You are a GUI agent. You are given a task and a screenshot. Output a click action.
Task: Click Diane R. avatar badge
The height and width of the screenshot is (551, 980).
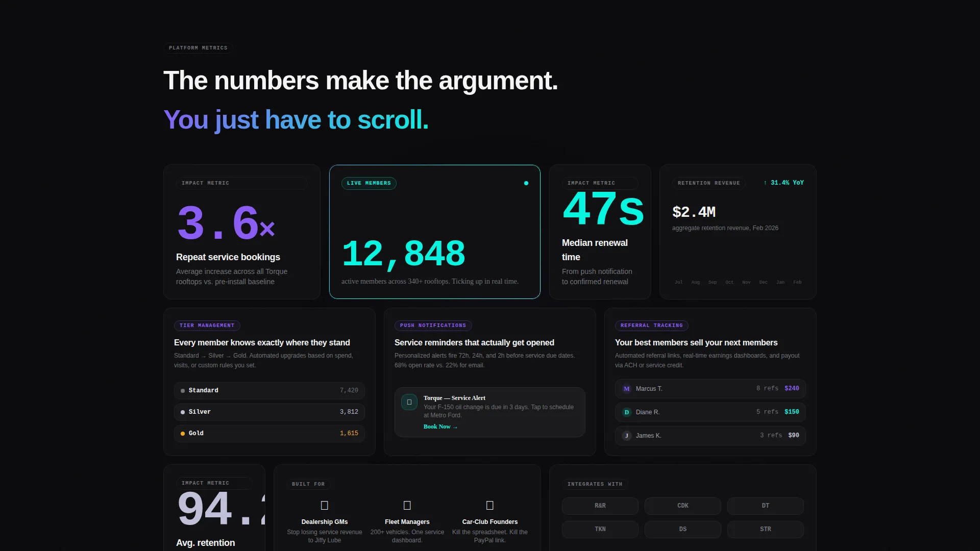pos(627,412)
